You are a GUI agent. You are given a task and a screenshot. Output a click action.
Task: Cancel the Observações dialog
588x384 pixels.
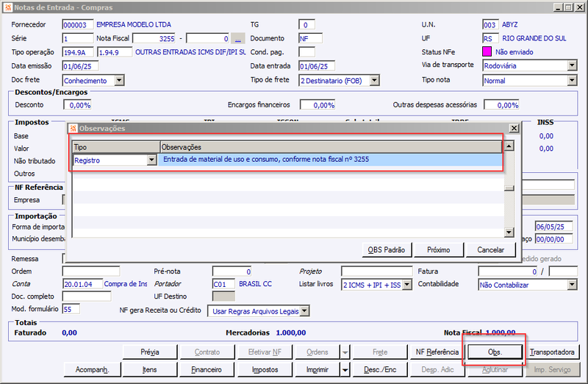point(490,250)
